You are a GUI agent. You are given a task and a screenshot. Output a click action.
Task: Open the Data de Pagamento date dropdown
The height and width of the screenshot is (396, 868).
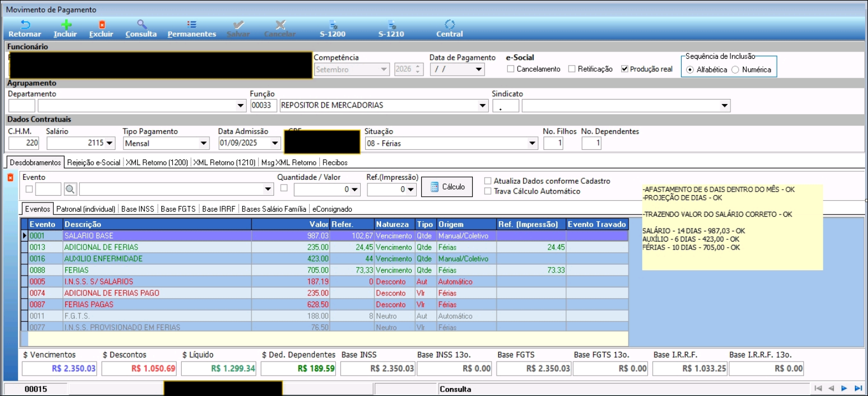pos(479,70)
